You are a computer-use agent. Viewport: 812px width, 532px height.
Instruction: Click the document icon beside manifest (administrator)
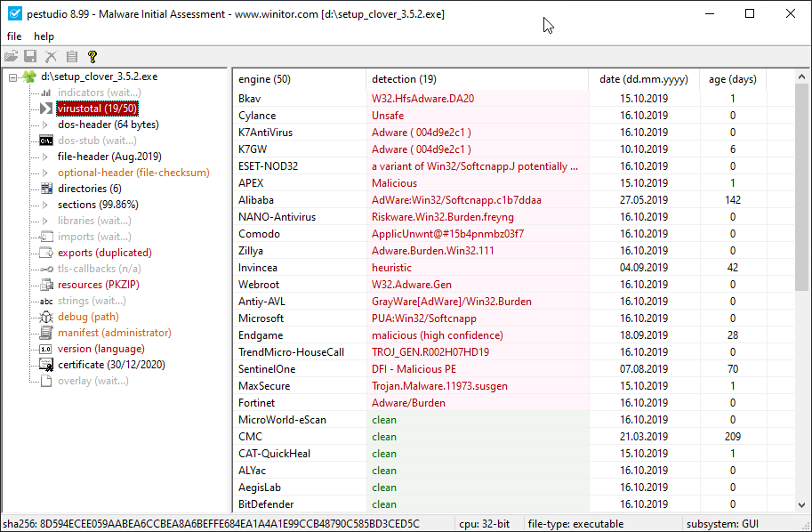[46, 333]
